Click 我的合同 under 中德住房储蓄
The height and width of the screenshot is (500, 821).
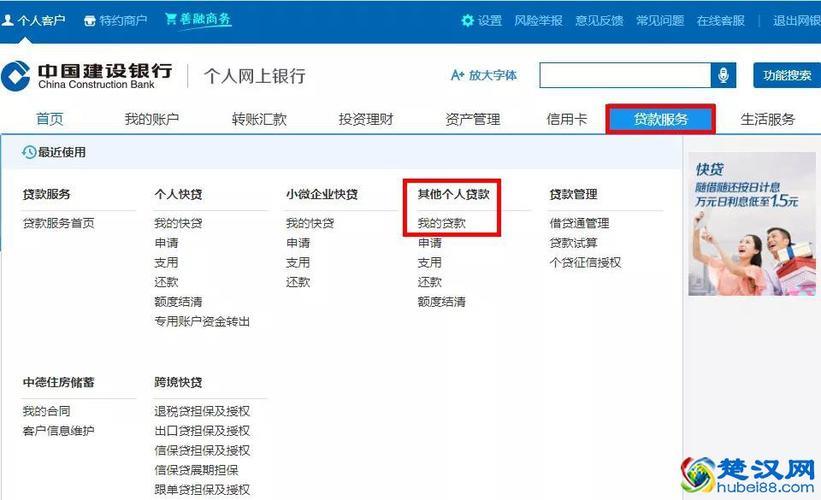47,411
